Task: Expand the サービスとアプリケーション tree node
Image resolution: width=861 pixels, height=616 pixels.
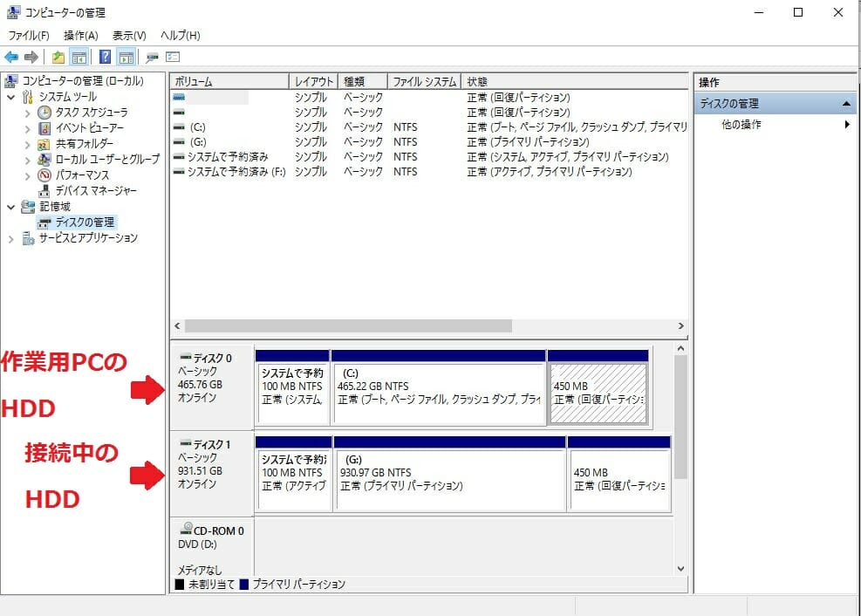Action: [x=11, y=238]
